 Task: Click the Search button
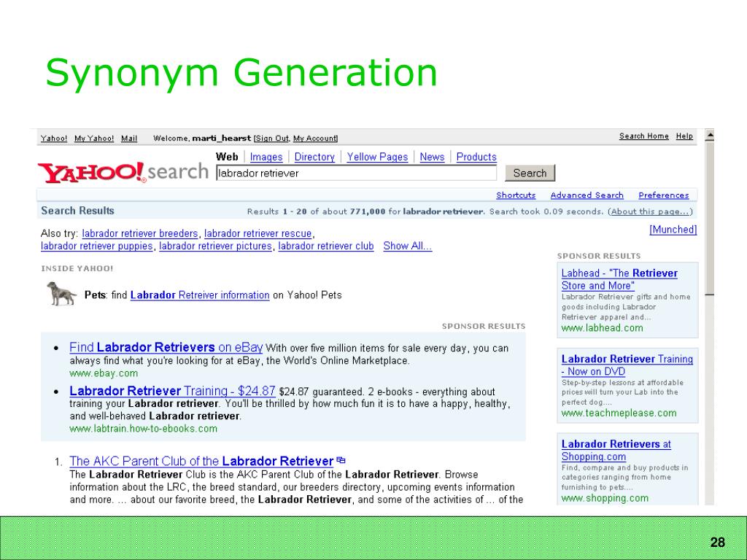(x=530, y=174)
